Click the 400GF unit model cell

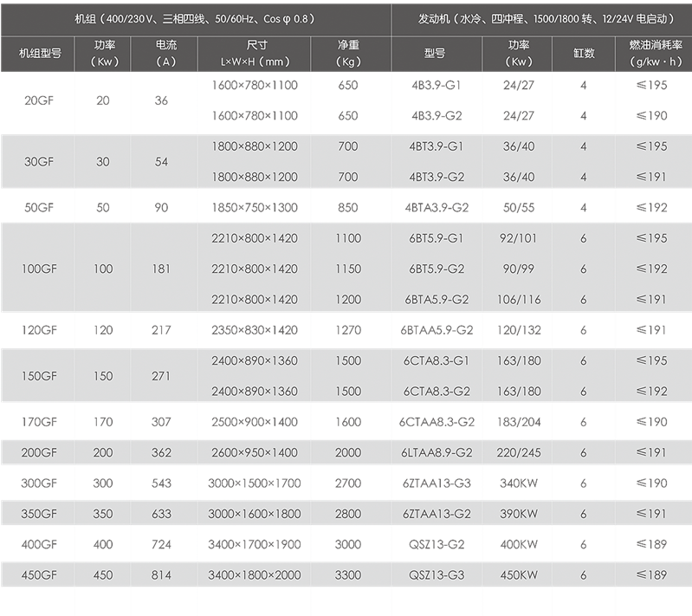[x=39, y=544]
